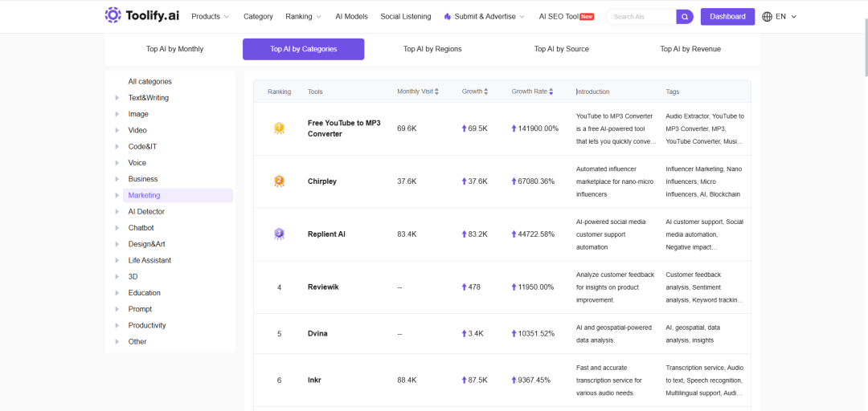Click the search magnifier button
Screen dimensions: 868x411
pyautogui.click(x=685, y=17)
